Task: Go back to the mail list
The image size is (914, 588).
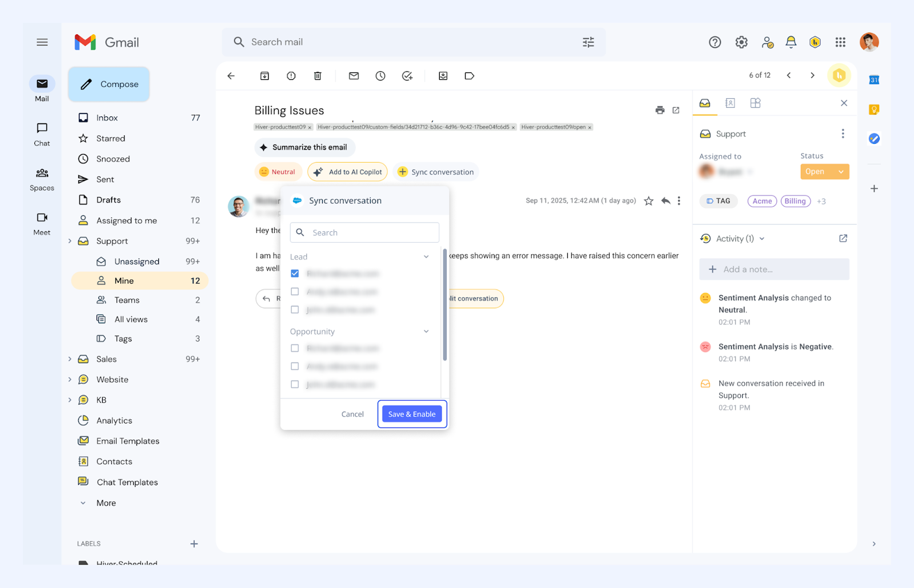Action: point(231,76)
